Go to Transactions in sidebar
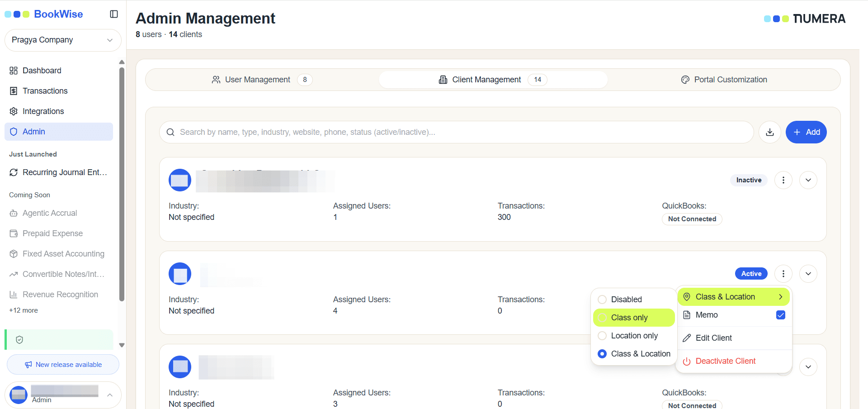868x409 pixels. click(59, 91)
